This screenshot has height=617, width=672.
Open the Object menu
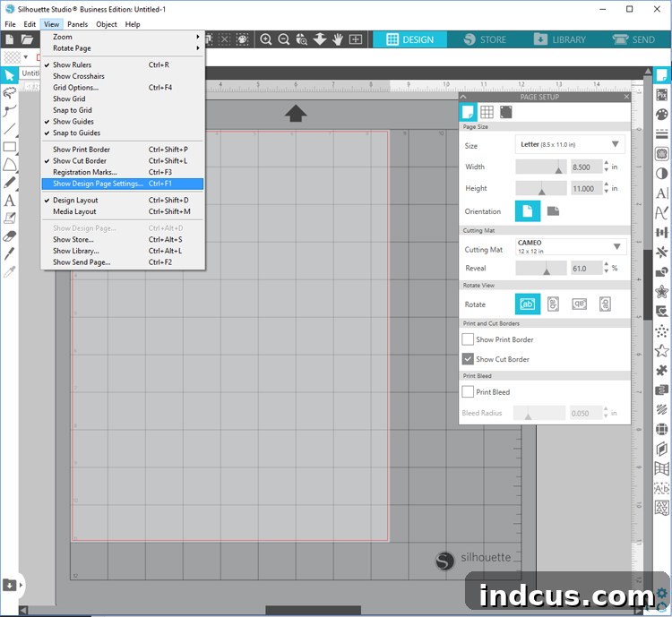click(x=107, y=24)
